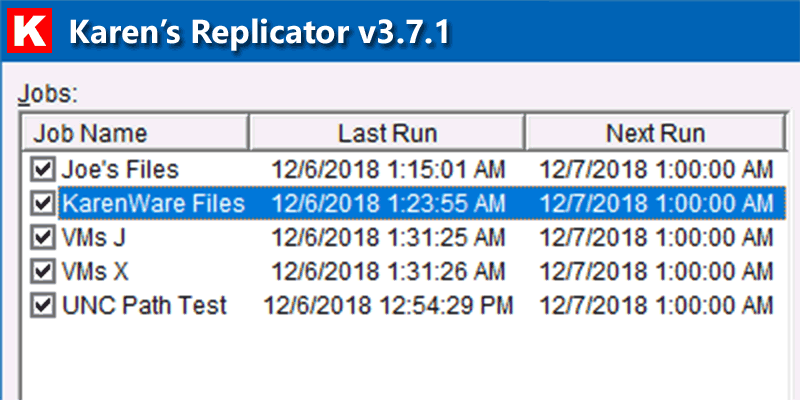Select the VMs X job name
Image resolution: width=800 pixels, height=400 pixels.
[95, 272]
